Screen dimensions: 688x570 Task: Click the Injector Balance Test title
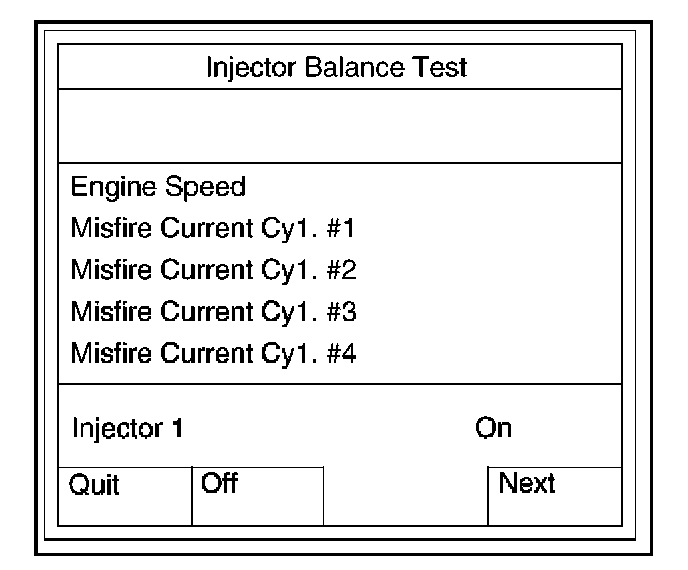click(337, 69)
